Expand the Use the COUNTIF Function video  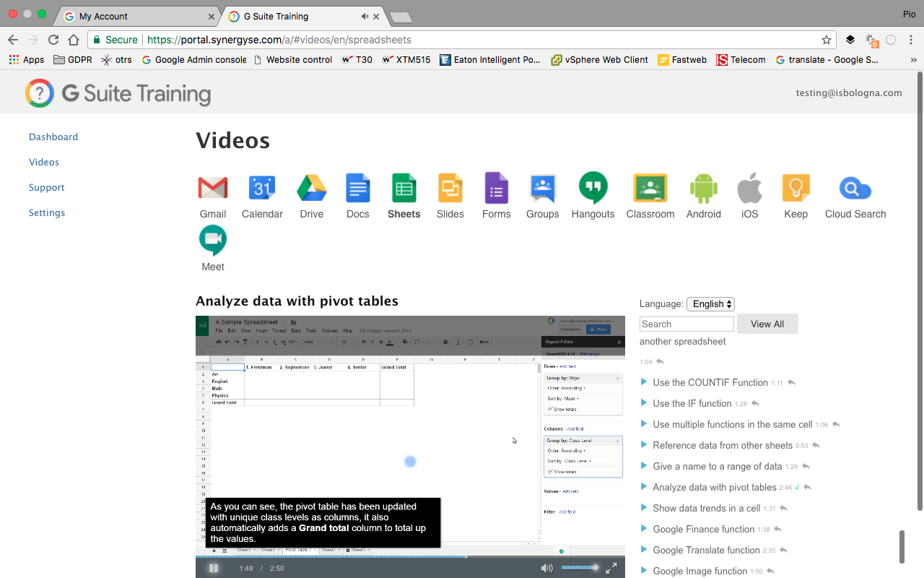710,383
